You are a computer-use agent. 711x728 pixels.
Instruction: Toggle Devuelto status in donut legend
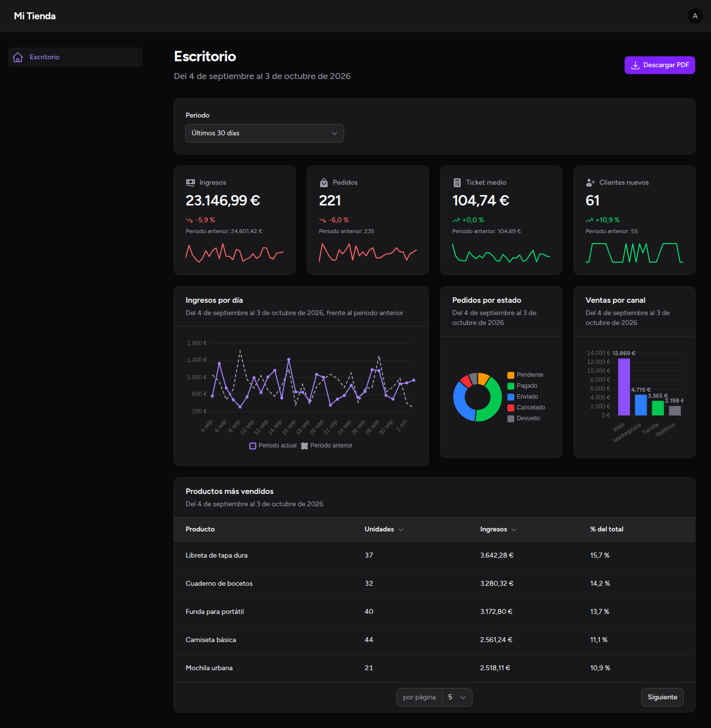click(524, 419)
